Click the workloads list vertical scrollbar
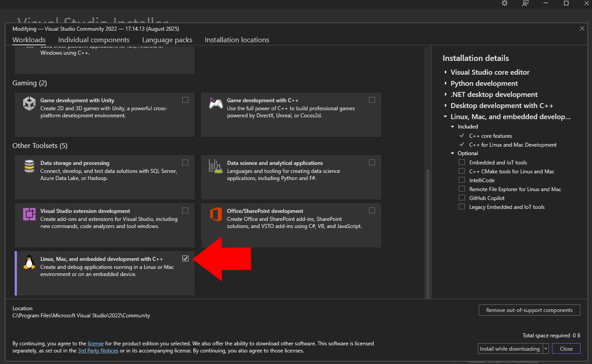The height and width of the screenshot is (364, 592). pos(428,233)
